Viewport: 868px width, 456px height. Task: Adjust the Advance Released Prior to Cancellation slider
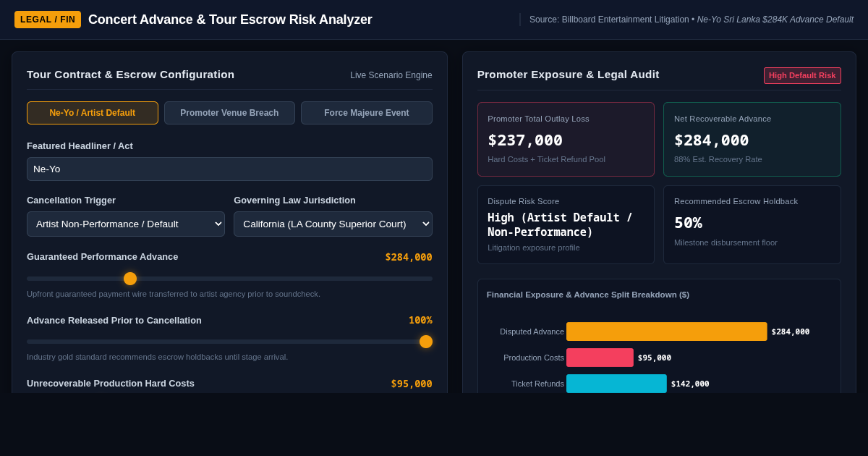pyautogui.click(x=229, y=342)
